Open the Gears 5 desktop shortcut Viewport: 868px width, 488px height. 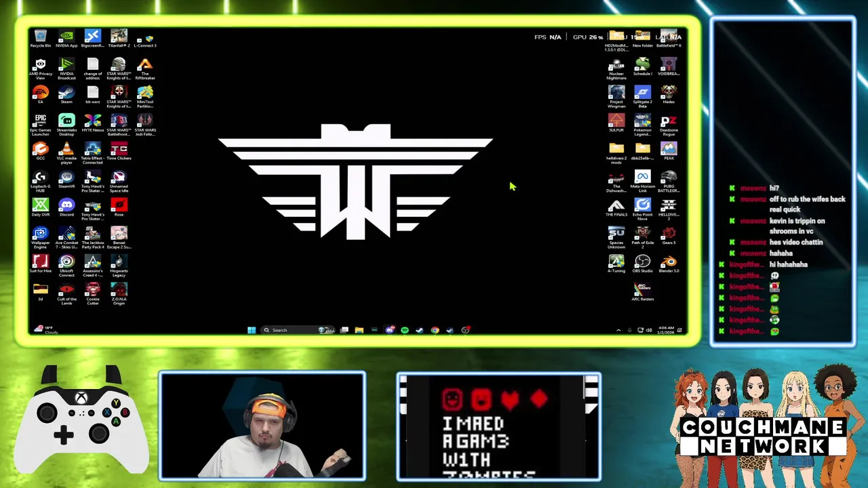[669, 235]
